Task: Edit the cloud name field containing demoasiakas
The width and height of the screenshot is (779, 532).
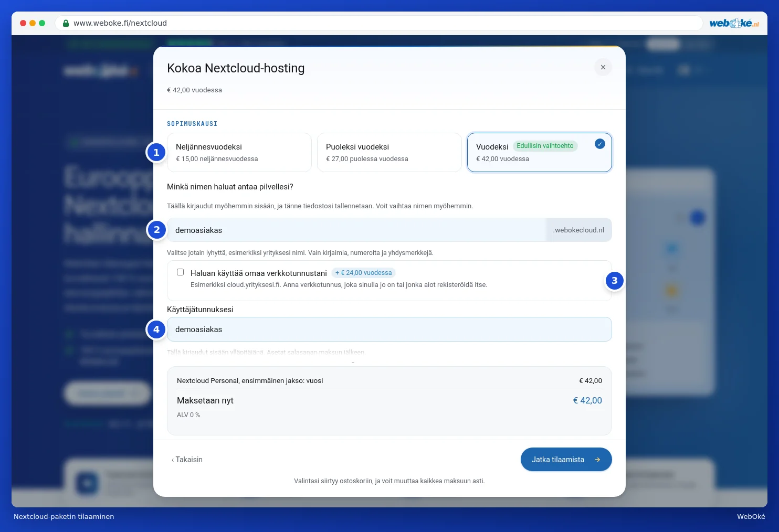Action: 356,230
